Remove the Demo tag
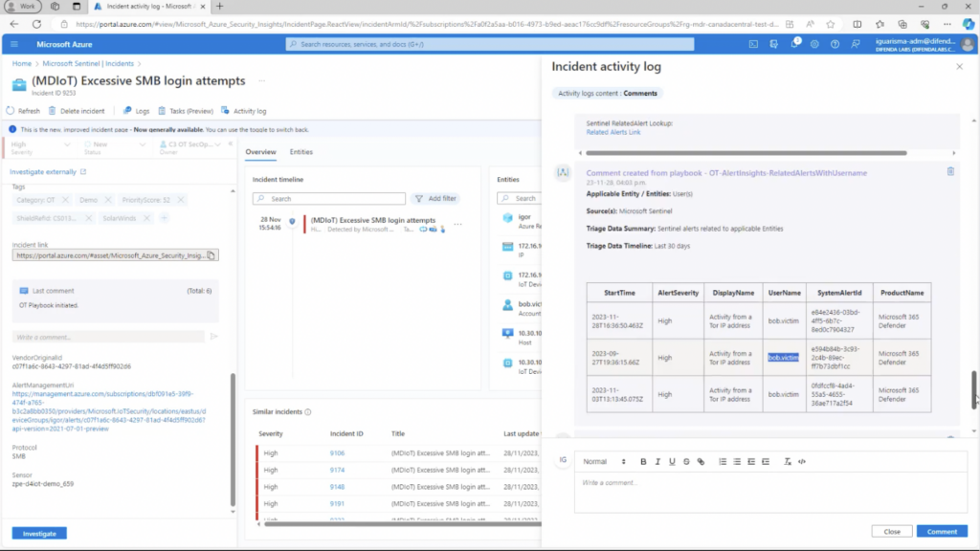980x551 pixels. (107, 200)
